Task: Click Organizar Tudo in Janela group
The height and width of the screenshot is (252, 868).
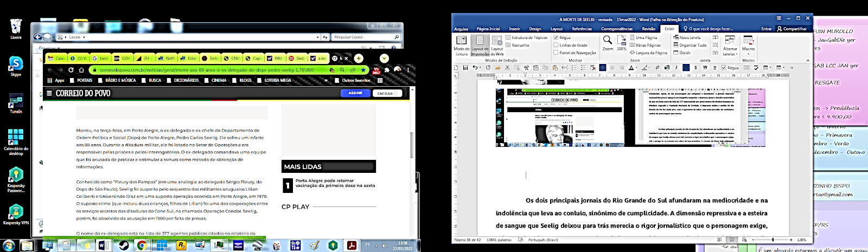Action: 690,45
